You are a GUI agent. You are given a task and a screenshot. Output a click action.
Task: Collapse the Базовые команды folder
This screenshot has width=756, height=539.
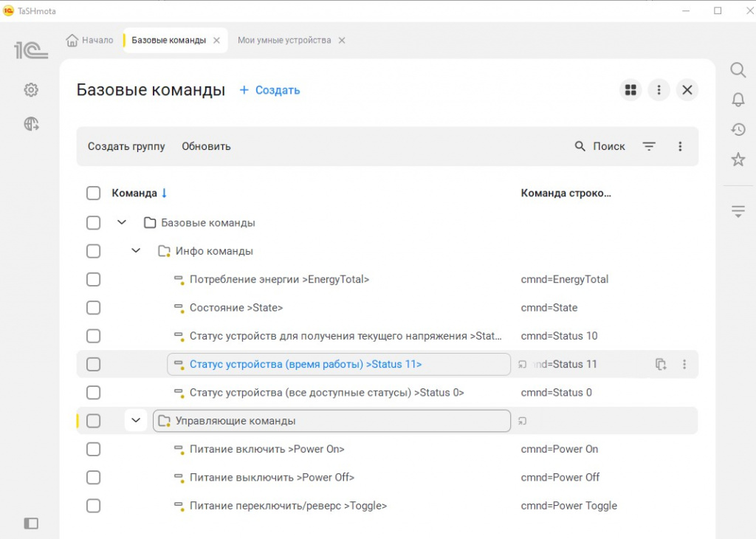(x=122, y=222)
